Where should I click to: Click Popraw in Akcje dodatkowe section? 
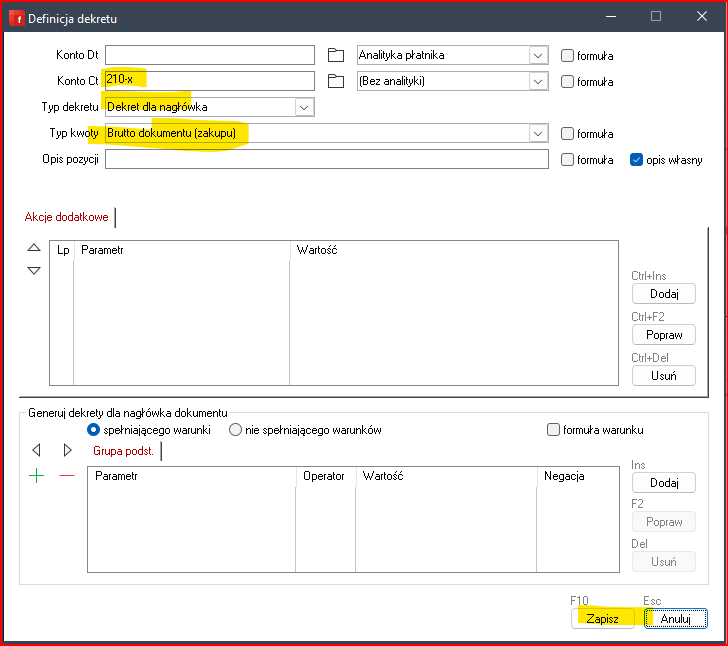(x=663, y=334)
